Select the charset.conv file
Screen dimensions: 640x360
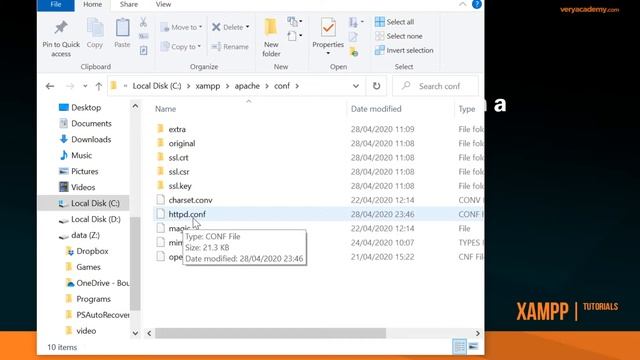click(190, 200)
